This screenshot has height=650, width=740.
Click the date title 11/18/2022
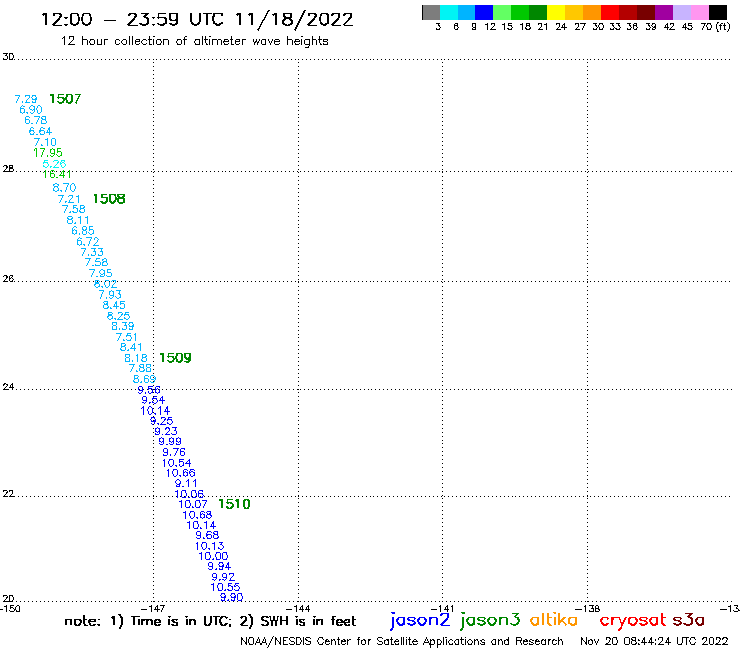pos(294,20)
